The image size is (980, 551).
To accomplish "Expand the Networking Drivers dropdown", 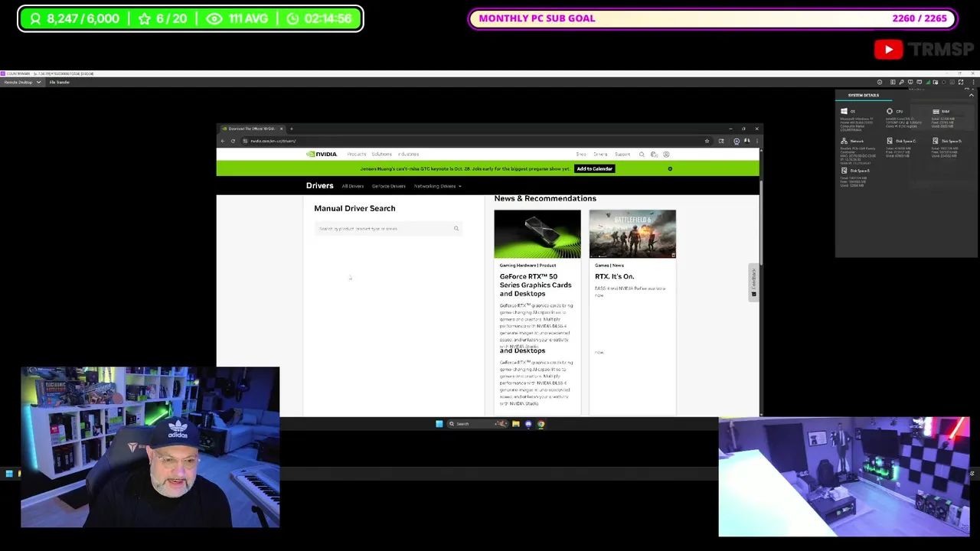I will point(437,186).
